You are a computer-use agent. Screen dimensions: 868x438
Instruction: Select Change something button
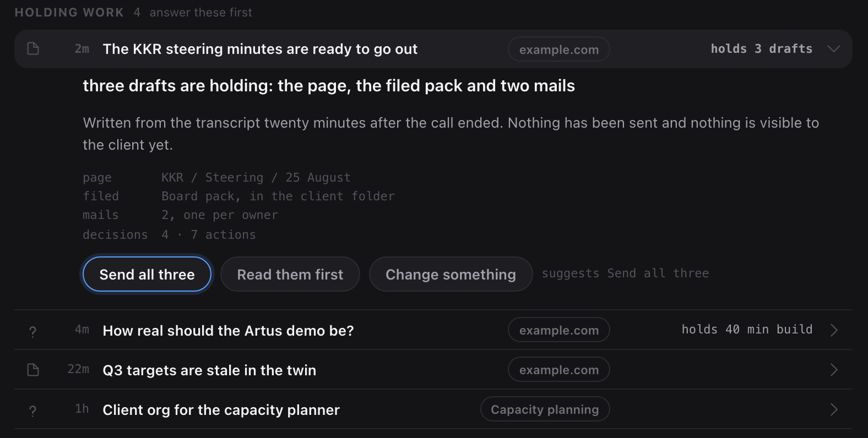point(451,274)
